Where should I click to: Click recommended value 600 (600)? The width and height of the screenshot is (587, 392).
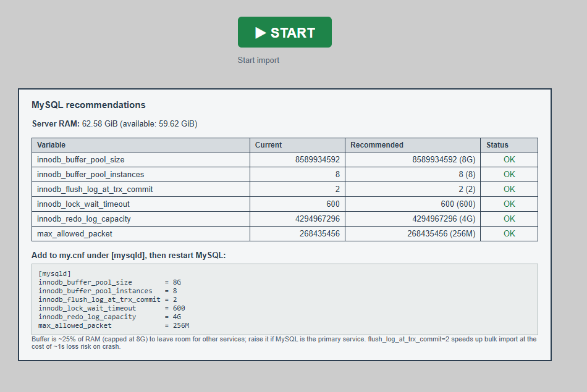point(458,204)
